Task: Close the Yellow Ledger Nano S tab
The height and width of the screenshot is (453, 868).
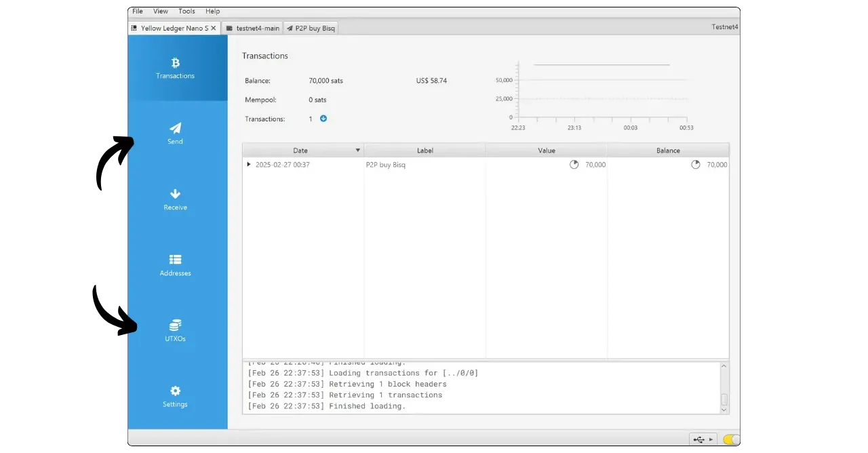Action: 214,28
